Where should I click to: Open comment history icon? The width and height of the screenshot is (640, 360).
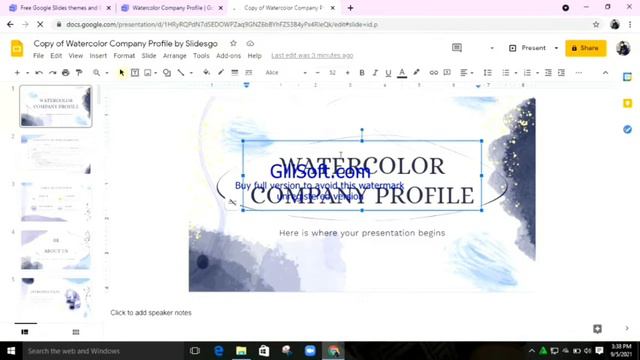457,48
